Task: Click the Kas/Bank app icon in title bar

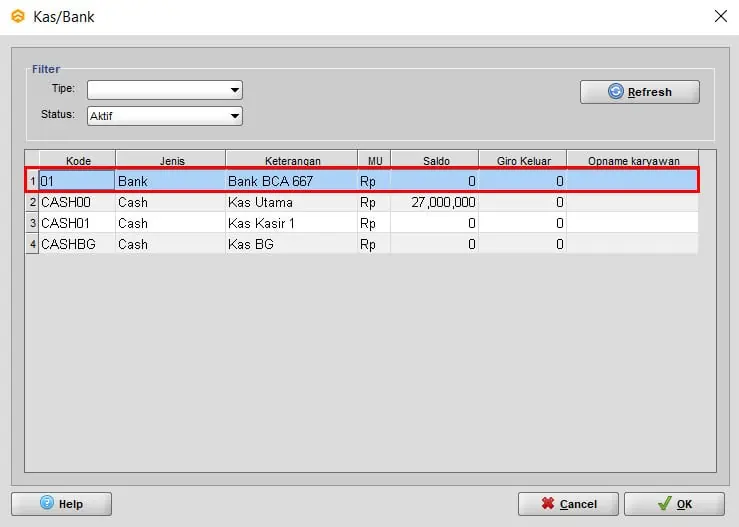Action: click(17, 16)
